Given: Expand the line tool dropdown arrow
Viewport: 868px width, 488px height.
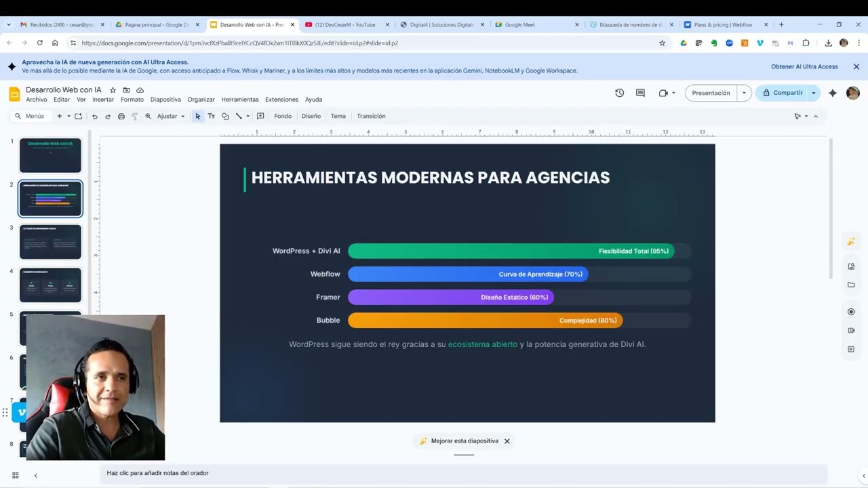Looking at the screenshot, I should click(248, 117).
